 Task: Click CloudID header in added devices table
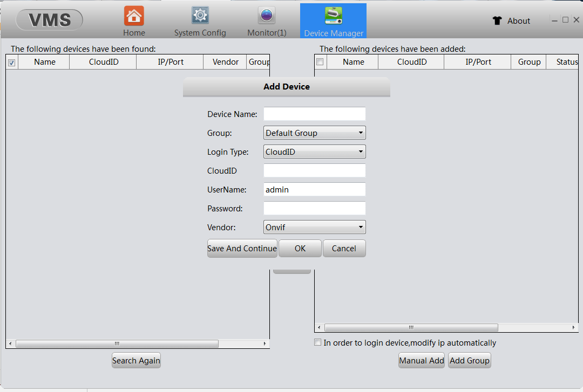point(411,62)
